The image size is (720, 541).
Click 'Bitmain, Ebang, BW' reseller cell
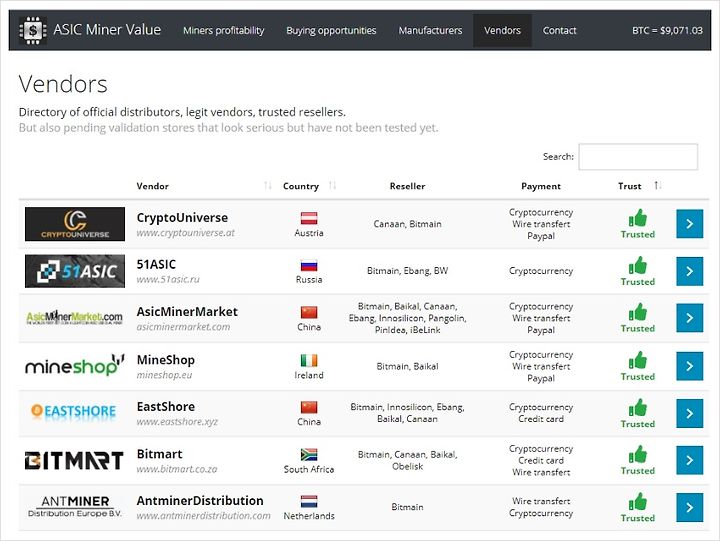pyautogui.click(x=407, y=271)
